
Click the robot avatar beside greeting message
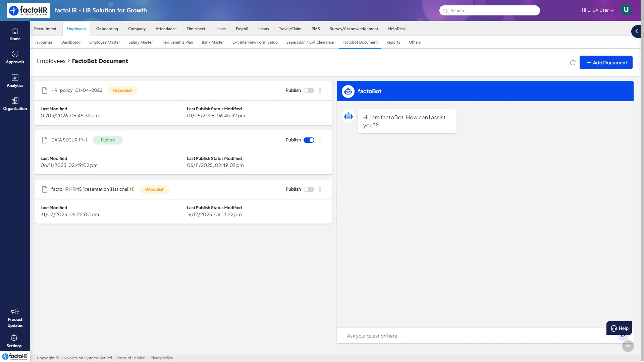pyautogui.click(x=348, y=116)
